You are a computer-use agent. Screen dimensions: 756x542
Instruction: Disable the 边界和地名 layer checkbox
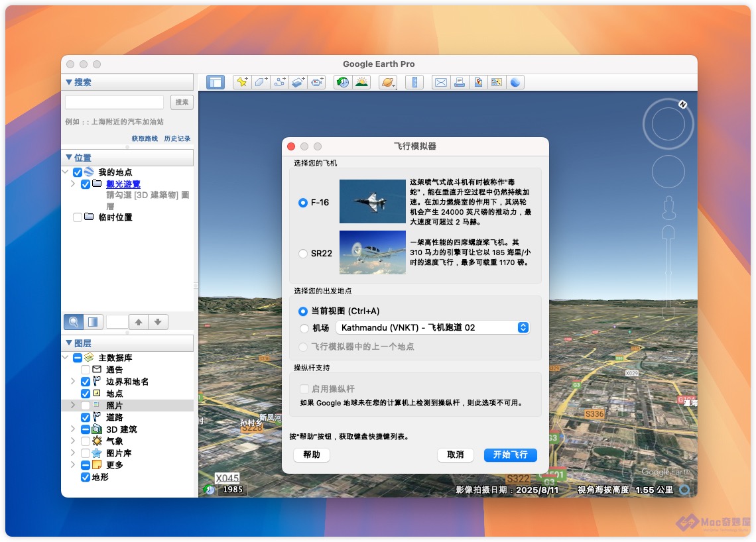click(x=86, y=382)
